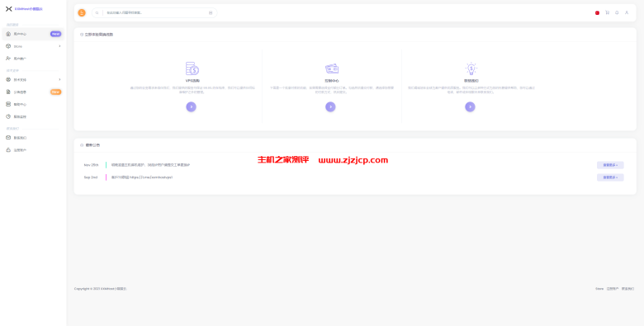Click the wallet icon on the middle card
The height and width of the screenshot is (326, 644).
pyautogui.click(x=332, y=69)
